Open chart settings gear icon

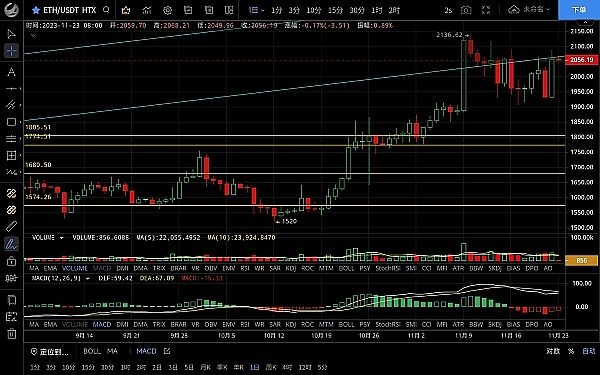coord(167,10)
